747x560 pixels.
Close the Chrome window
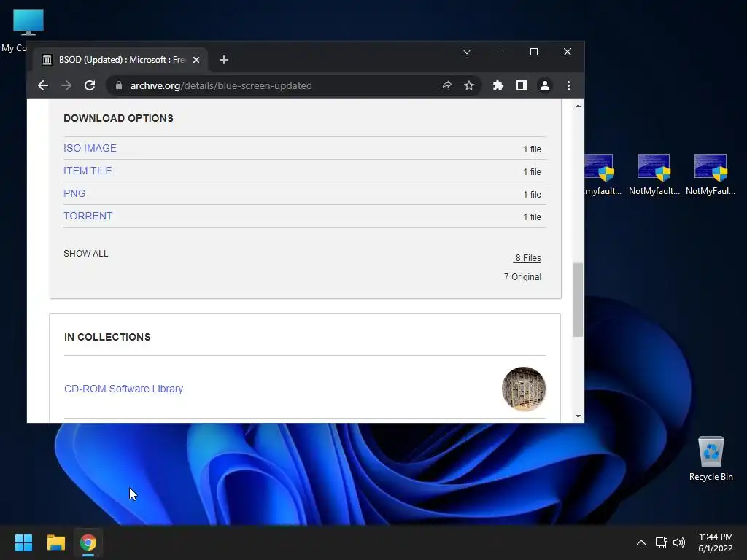tap(567, 52)
